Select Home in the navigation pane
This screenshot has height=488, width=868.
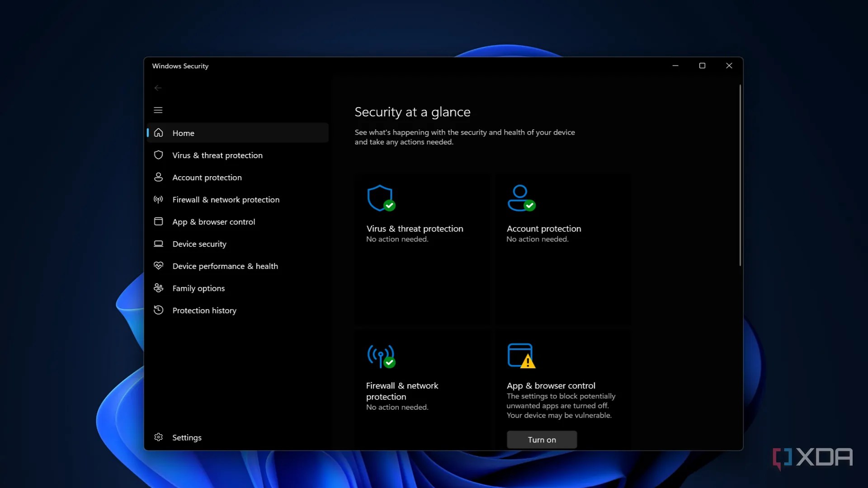183,133
